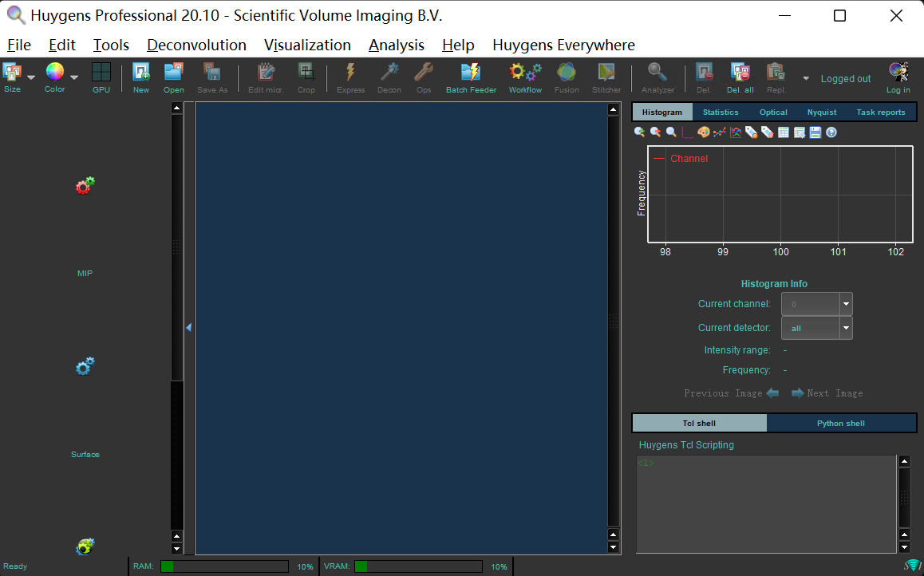
Task: Open the Current detector dropdown
Action: click(847, 328)
